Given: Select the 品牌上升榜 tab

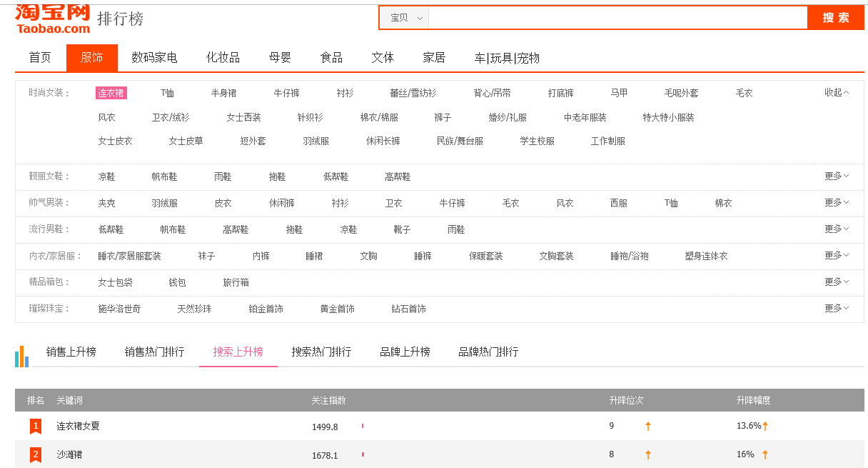Looking at the screenshot, I should pos(405,352).
